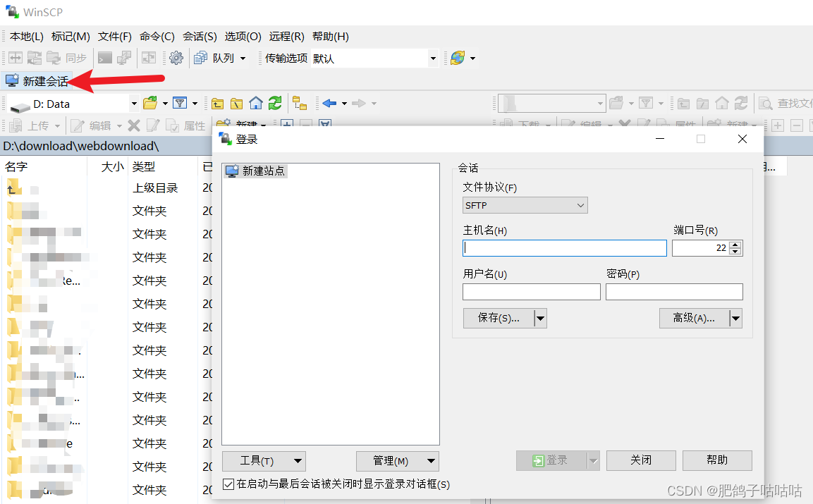This screenshot has height=504, width=813.
Task: Open the D: Data drive dropdown
Action: click(134, 104)
